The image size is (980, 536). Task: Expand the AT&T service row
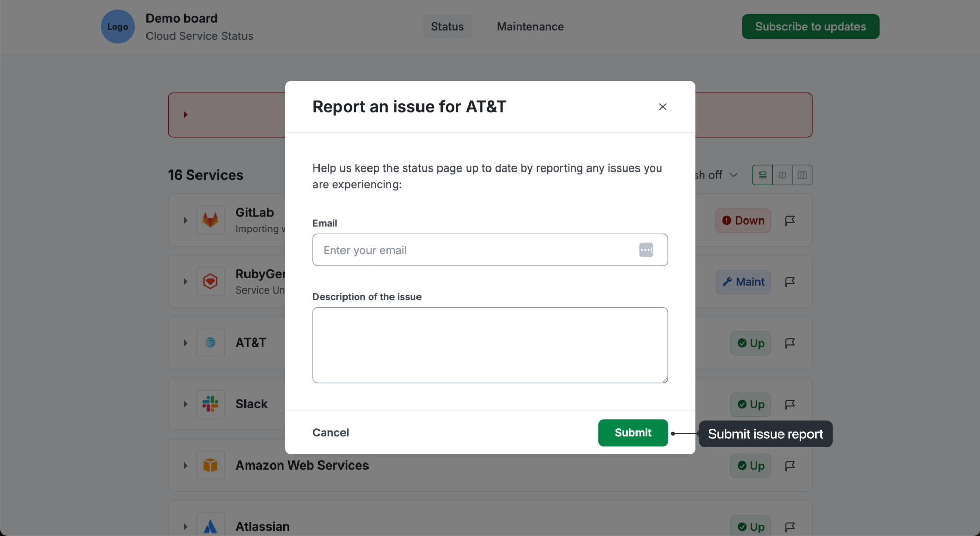click(x=185, y=343)
